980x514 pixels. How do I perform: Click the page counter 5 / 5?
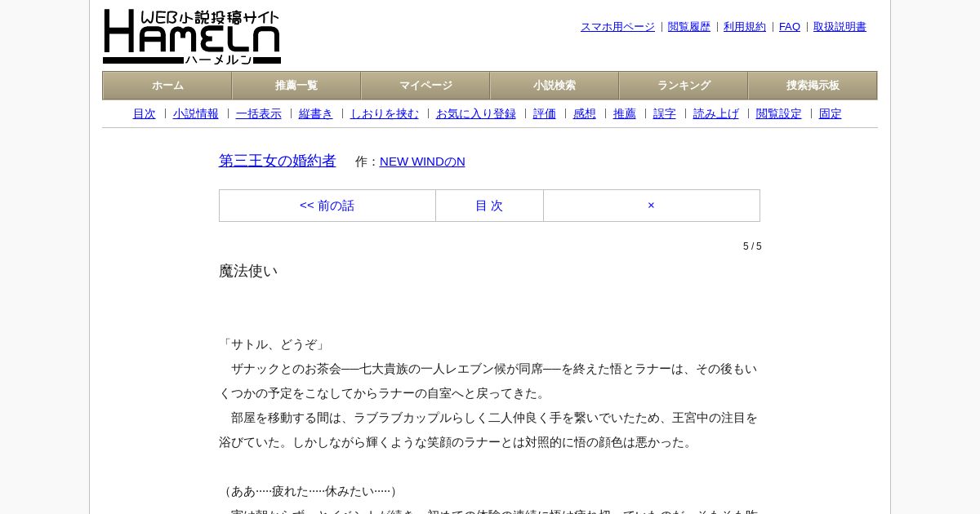752,246
